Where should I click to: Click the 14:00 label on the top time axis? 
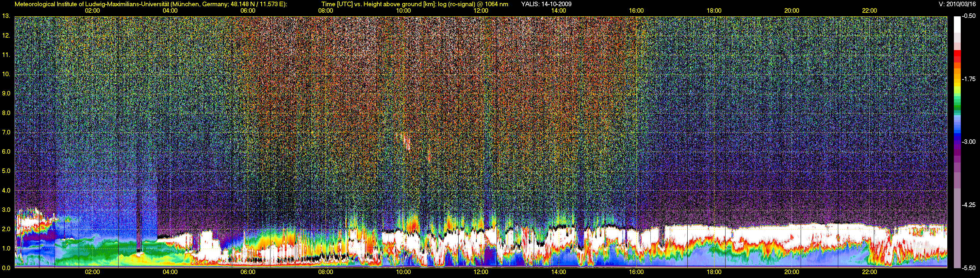point(559,11)
